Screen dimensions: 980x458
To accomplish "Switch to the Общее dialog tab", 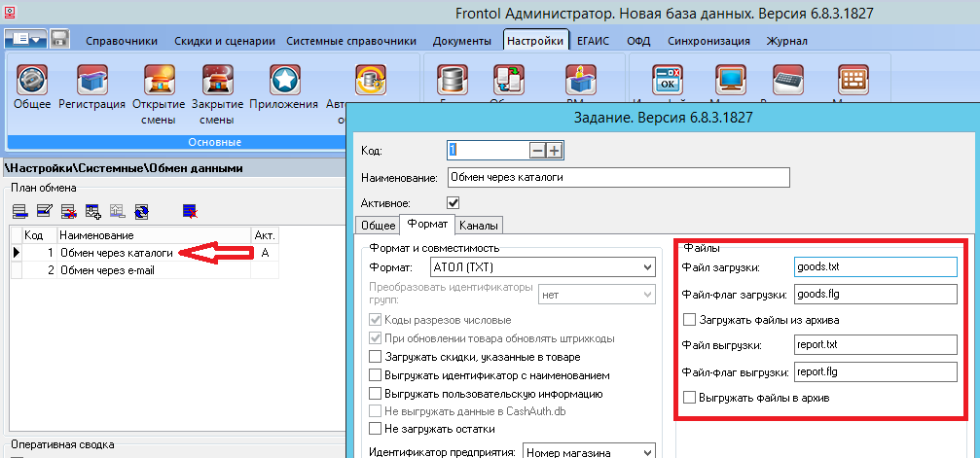I will pos(377,225).
